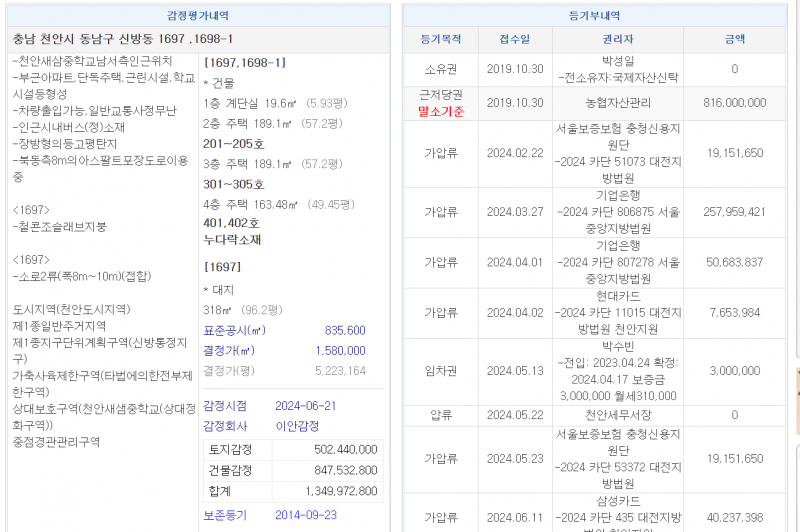This screenshot has width=800, height=532.
Task: Open the 이안감정 appraisal company link
Action: [x=297, y=425]
